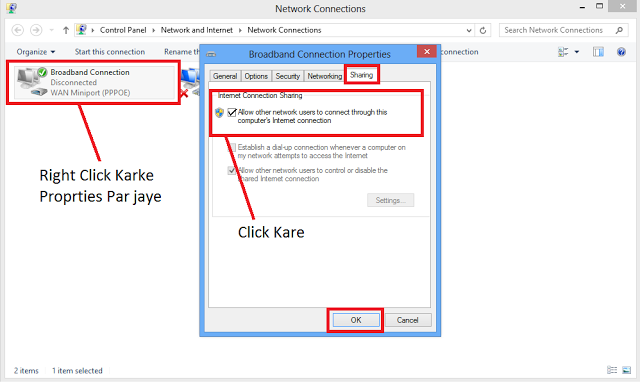The width and height of the screenshot is (640, 383).
Task: Switch to large icons view in status bar
Action: click(x=627, y=370)
